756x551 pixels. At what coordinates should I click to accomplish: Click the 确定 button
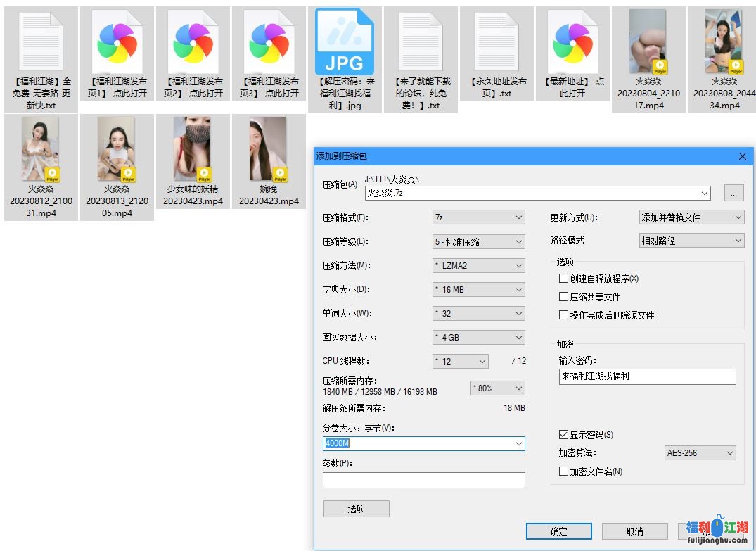click(x=558, y=531)
